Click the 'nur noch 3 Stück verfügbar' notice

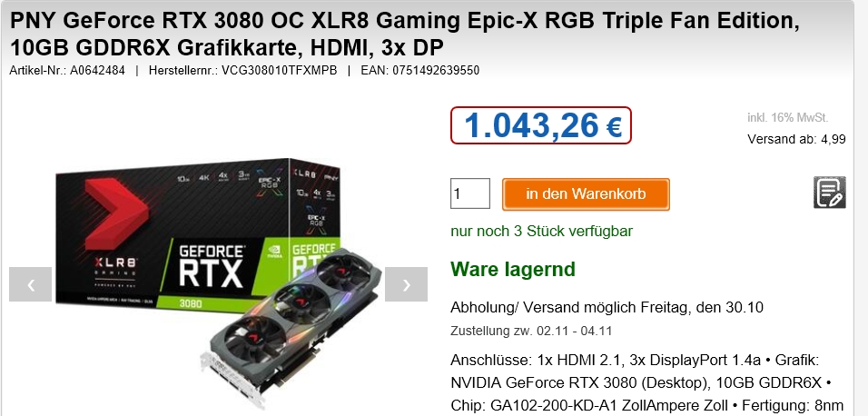click(541, 231)
